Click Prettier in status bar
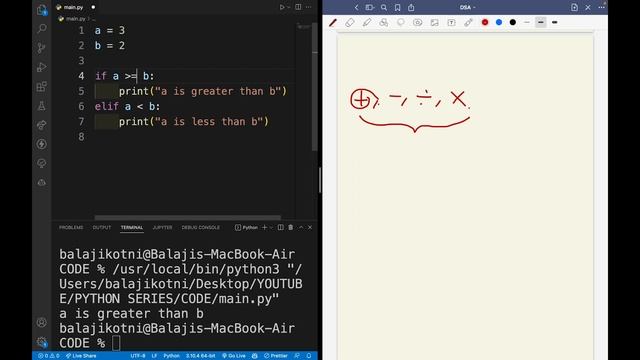Viewport: 640px width, 360px height. click(276, 356)
